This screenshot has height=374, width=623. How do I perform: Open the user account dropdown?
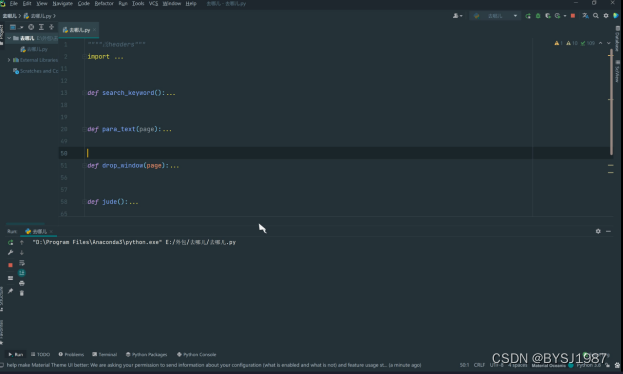(x=458, y=16)
